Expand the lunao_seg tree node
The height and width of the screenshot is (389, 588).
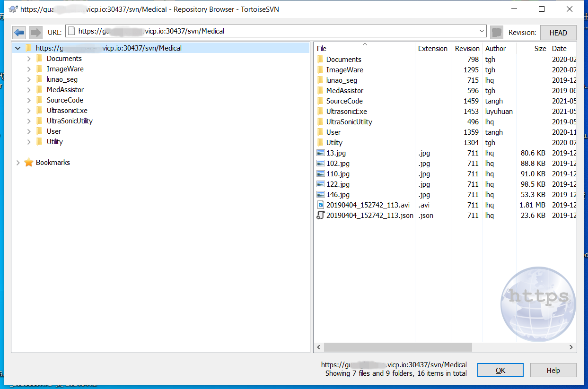(x=29, y=79)
